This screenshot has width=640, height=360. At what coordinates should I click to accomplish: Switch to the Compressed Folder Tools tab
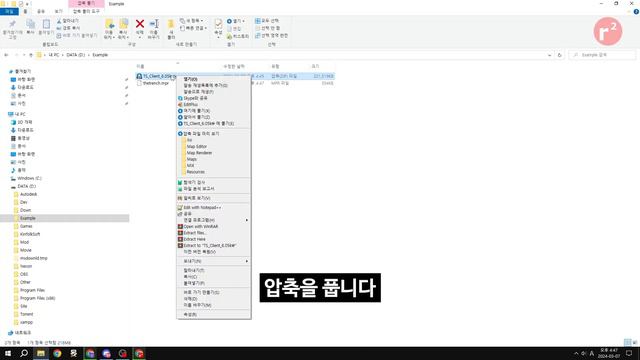coord(86,11)
